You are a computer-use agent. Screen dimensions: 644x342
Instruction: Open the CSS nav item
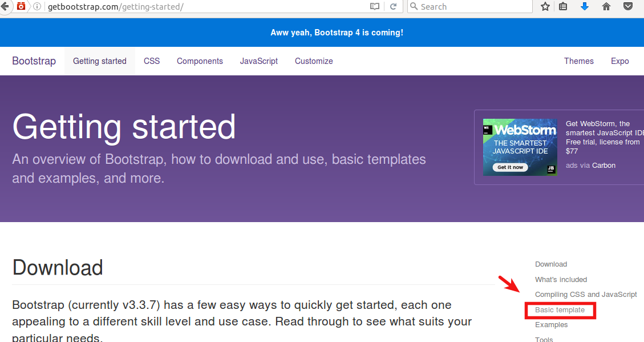click(x=152, y=61)
